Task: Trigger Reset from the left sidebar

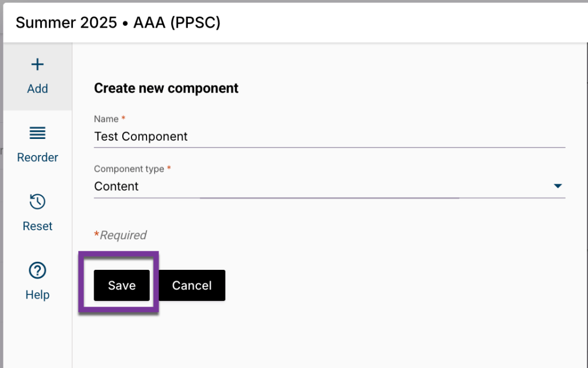Action: [37, 212]
